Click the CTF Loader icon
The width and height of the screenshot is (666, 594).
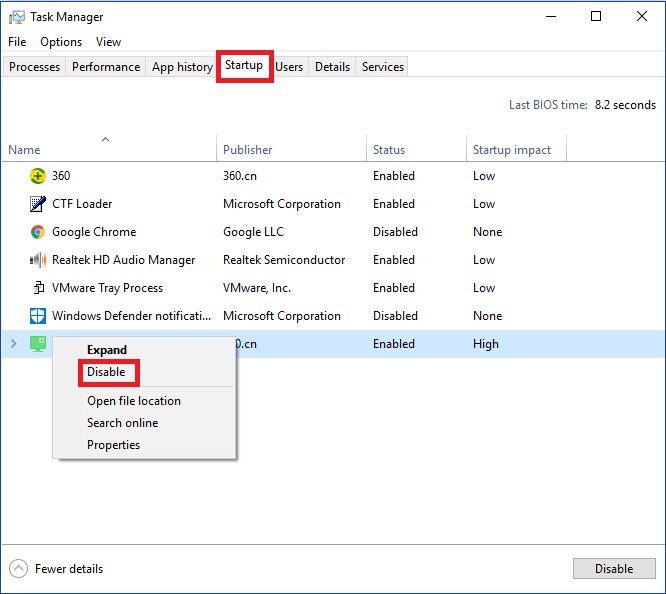click(38, 204)
